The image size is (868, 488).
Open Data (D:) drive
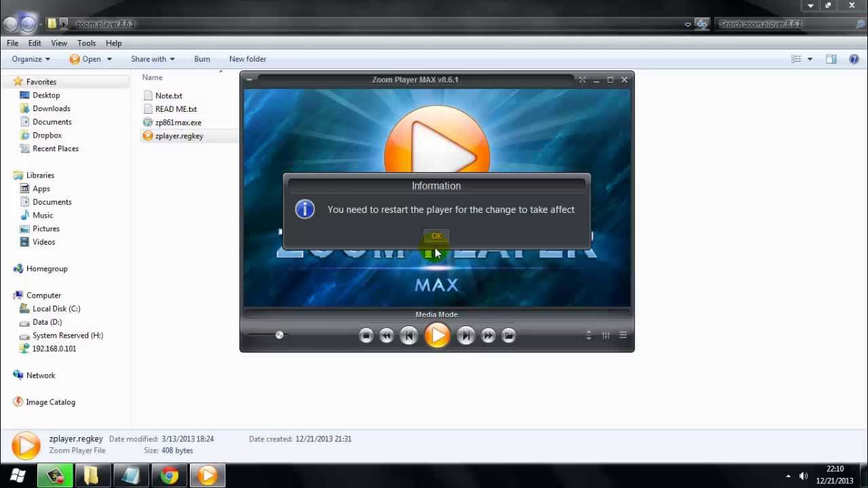tap(47, 322)
